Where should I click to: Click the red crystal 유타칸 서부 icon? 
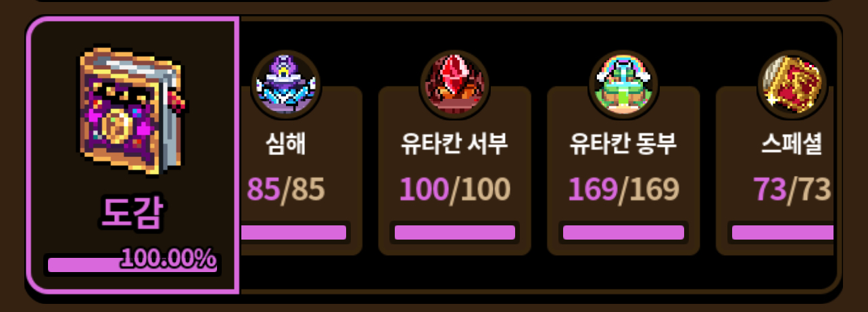[x=455, y=85]
